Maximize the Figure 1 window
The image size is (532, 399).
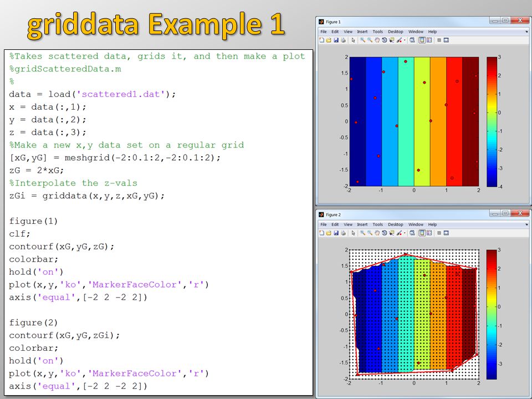[x=505, y=20]
